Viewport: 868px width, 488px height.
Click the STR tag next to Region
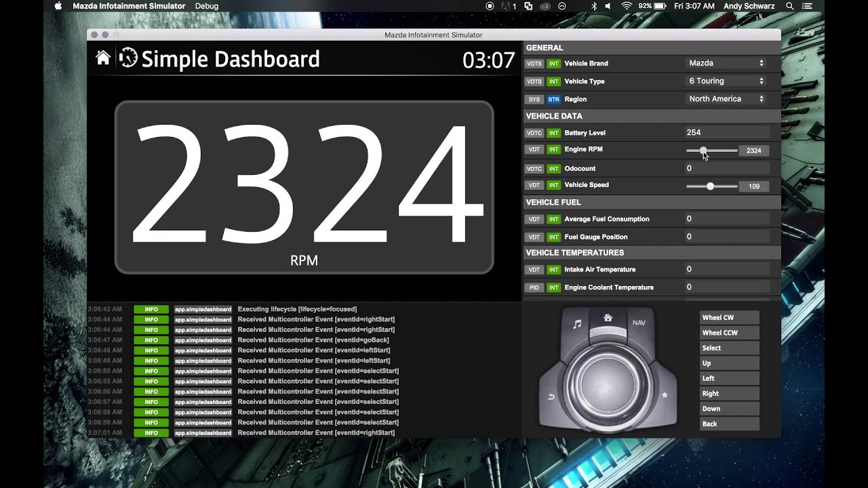(x=554, y=100)
